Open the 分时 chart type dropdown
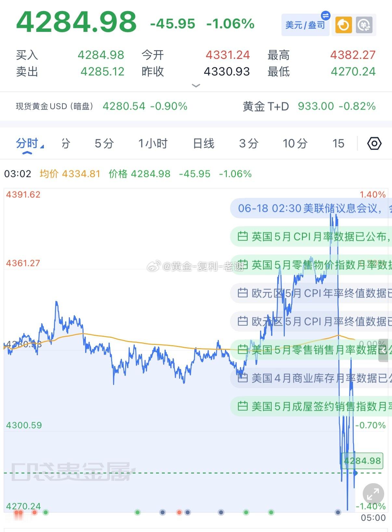Screen dimensions: 392x532 pos(30,144)
